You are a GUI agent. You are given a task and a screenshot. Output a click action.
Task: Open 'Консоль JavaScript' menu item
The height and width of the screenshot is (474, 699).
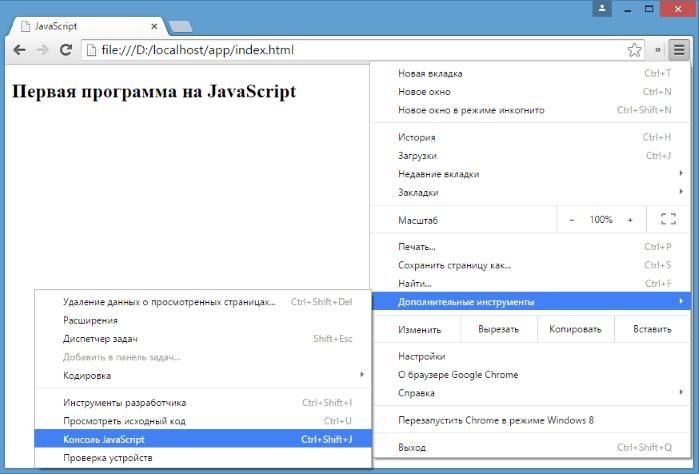click(x=203, y=439)
